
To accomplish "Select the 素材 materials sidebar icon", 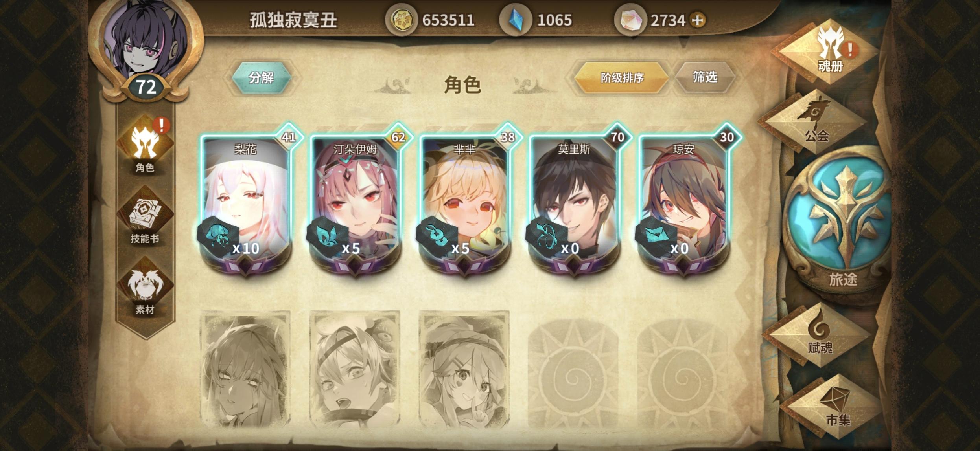I will click(x=145, y=287).
